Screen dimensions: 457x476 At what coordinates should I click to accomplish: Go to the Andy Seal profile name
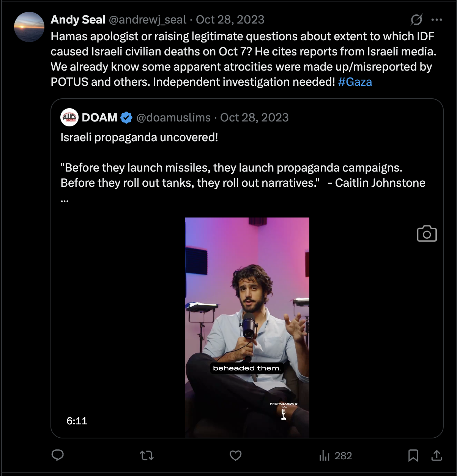(78, 20)
